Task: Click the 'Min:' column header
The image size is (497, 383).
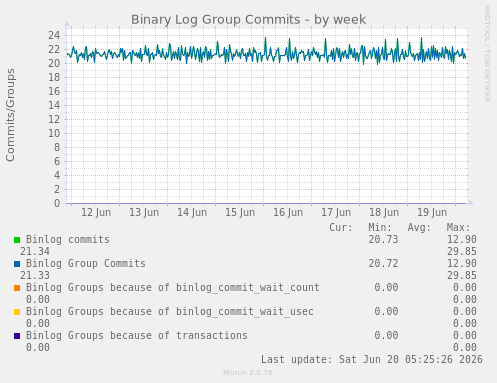Action: (x=380, y=228)
